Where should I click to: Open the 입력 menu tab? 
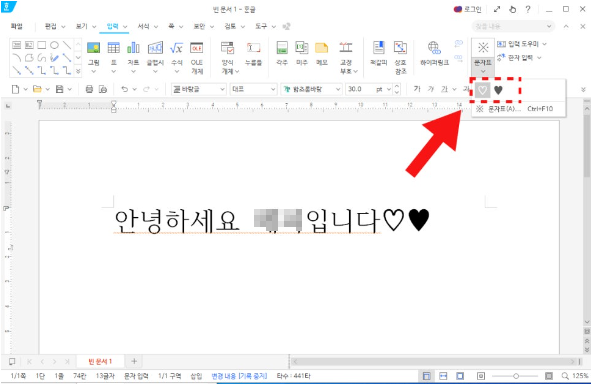(x=112, y=26)
